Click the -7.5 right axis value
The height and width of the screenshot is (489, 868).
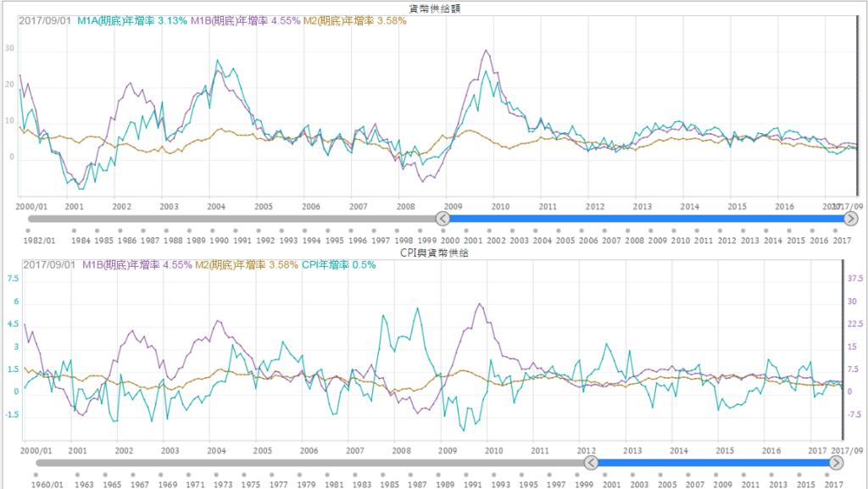click(855, 414)
